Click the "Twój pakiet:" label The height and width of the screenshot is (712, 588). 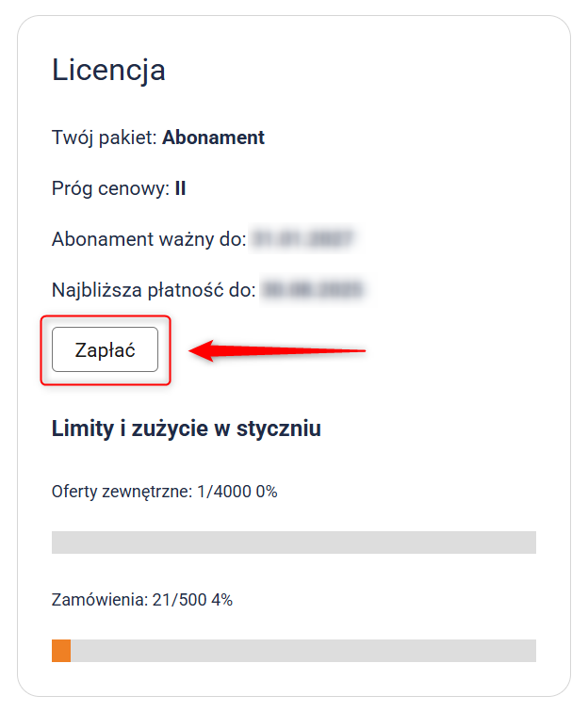coord(105,138)
